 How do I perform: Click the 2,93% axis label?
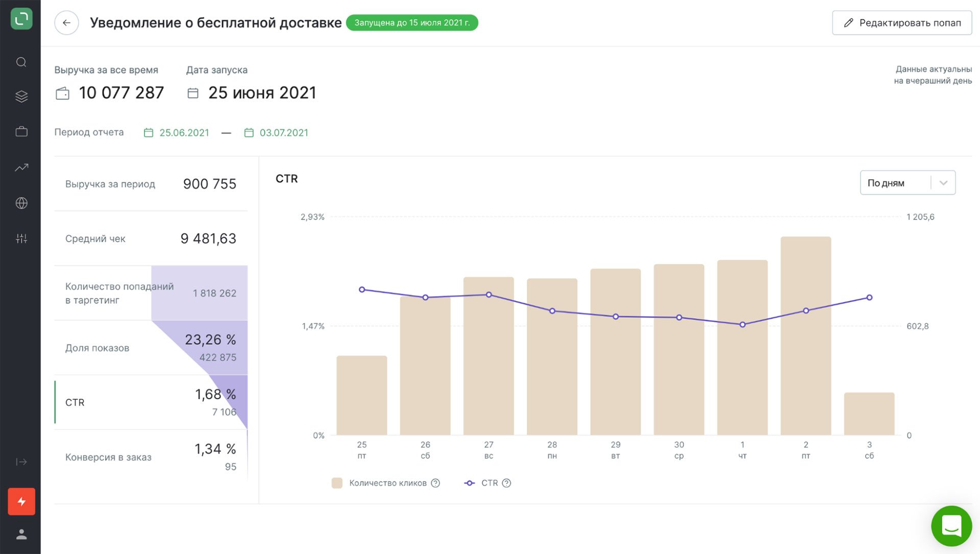312,217
